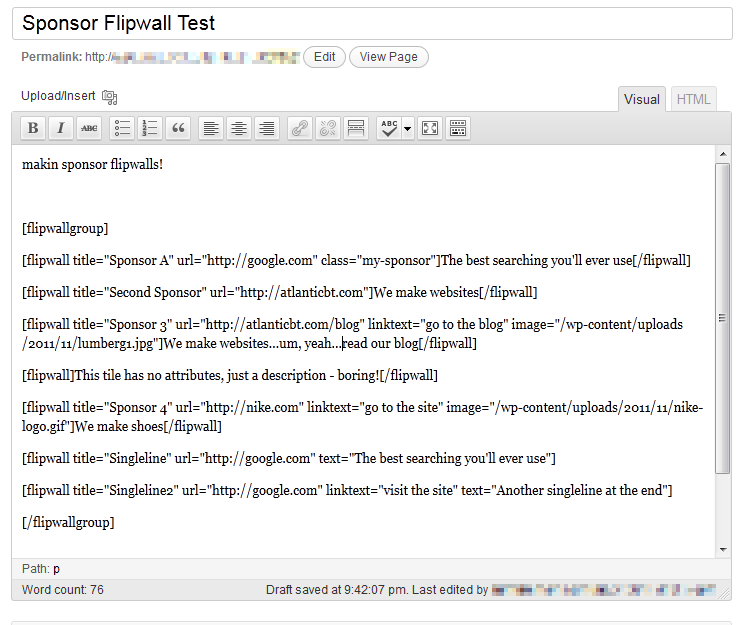This screenshot has width=739, height=625.
Task: Insert or edit a link
Action: [300, 128]
